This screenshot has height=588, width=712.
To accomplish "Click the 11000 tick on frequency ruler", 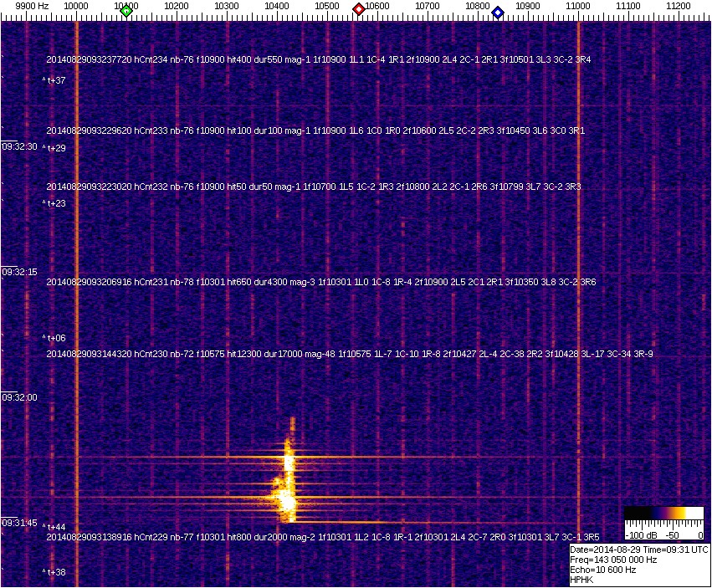I will [578, 5].
